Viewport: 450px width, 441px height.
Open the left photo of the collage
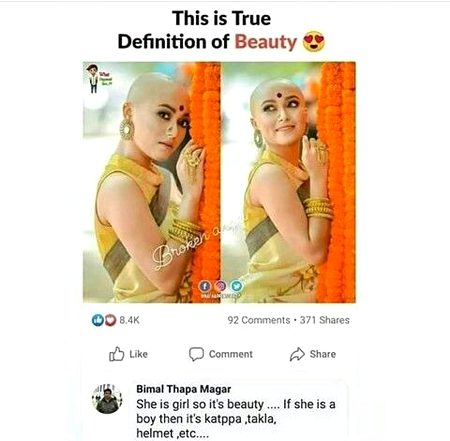[x=152, y=182]
